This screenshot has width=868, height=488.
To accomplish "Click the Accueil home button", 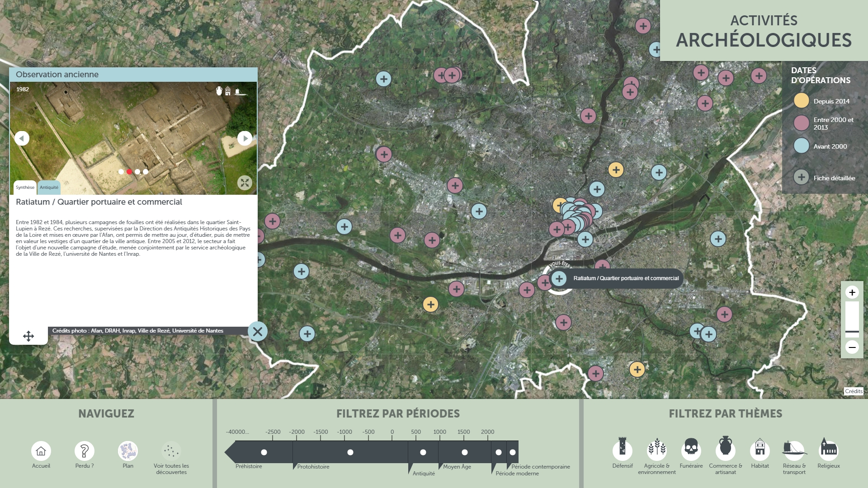I will (41, 450).
